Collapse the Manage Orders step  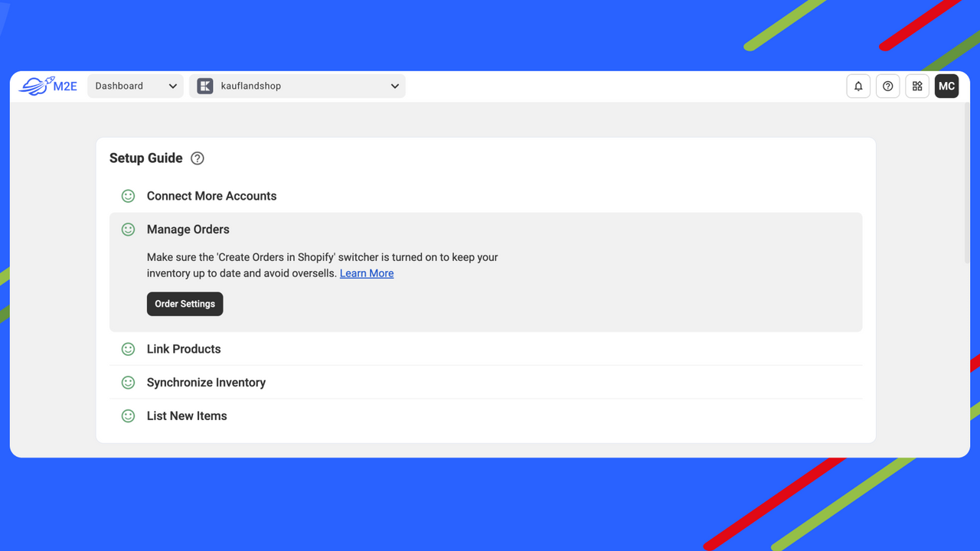(x=485, y=230)
